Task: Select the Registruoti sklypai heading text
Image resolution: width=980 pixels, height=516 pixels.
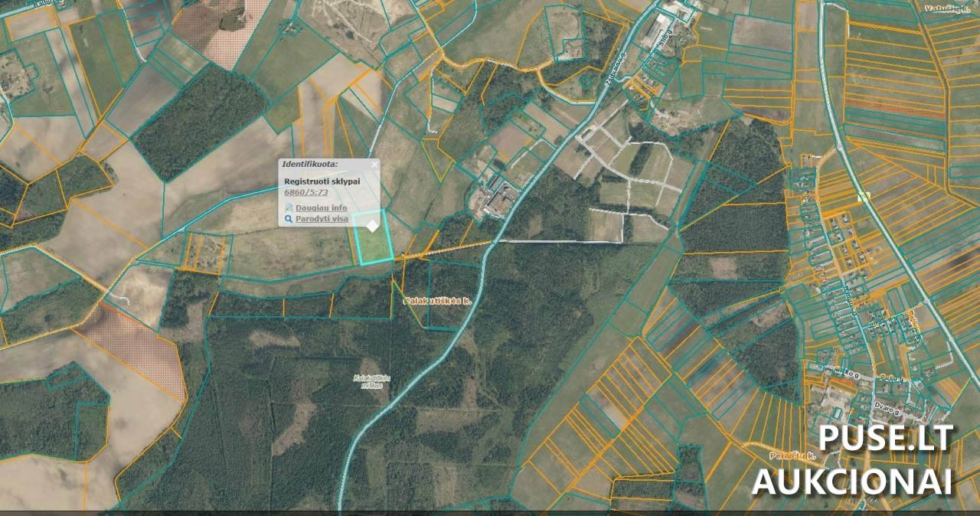Action: pyautogui.click(x=322, y=181)
